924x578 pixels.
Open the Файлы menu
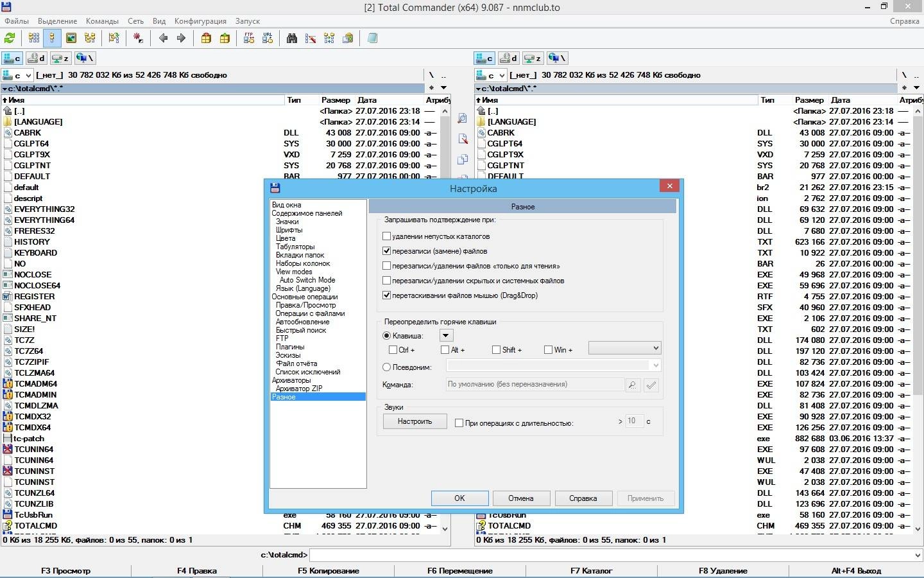[x=17, y=21]
